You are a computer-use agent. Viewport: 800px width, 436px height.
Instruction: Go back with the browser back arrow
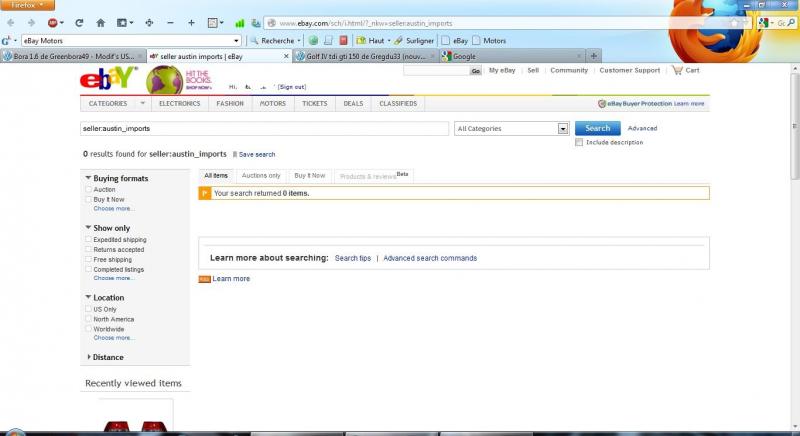pyautogui.click(x=11, y=23)
